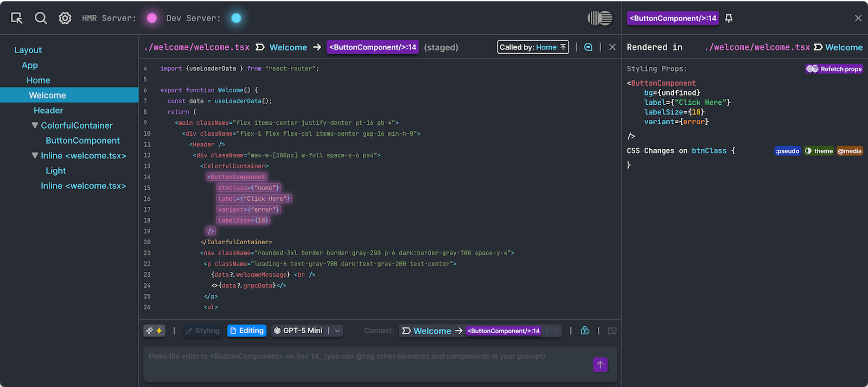868x387 pixels.
Task: Select the Editing mode toggle
Action: pos(247,331)
